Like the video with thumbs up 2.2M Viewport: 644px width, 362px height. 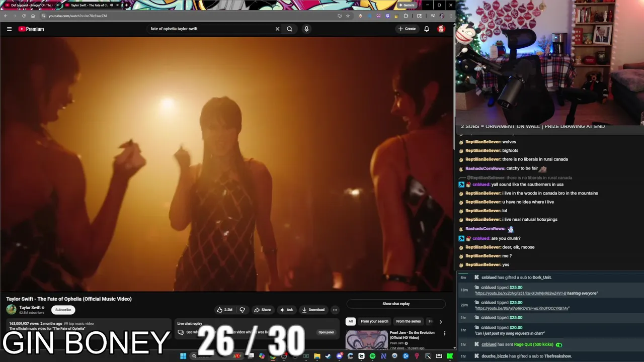(224, 310)
